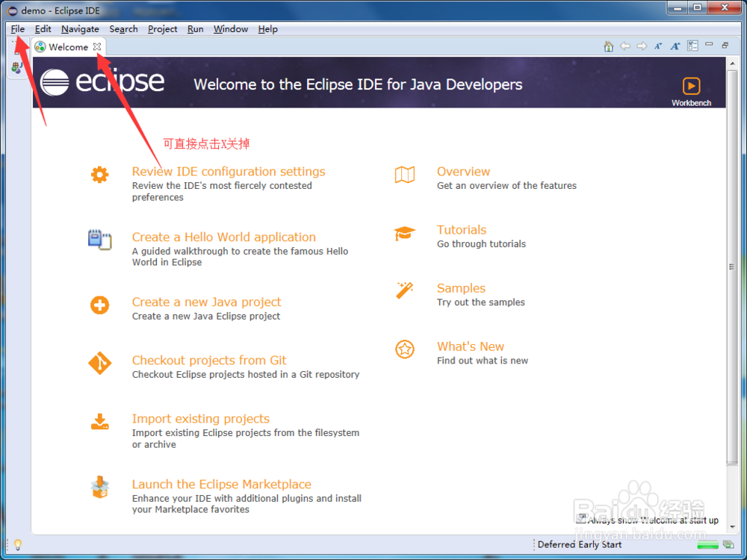Click the 'Deferred Early Start' status text
Image resolution: width=747 pixels, height=560 pixels.
point(580,545)
